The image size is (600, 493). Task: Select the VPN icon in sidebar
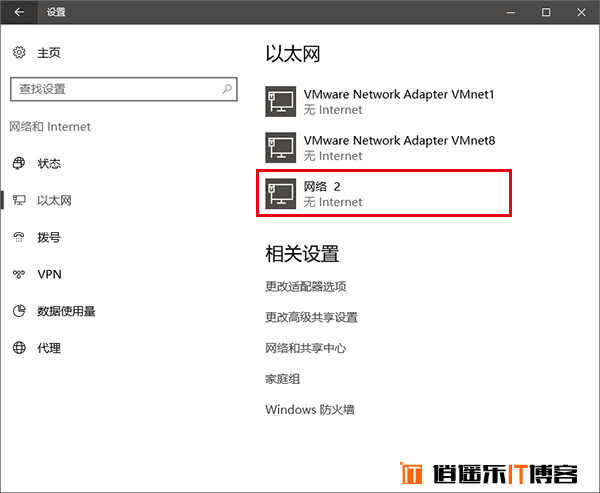(19, 274)
